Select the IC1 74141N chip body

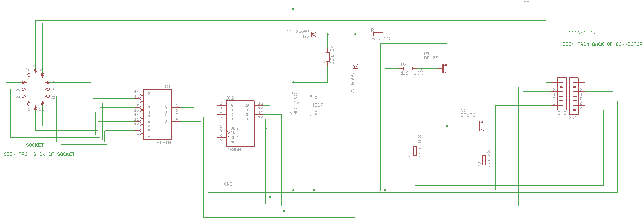pos(158,115)
